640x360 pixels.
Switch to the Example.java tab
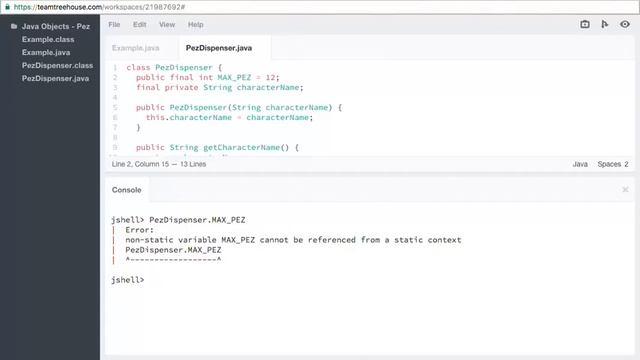click(136, 48)
